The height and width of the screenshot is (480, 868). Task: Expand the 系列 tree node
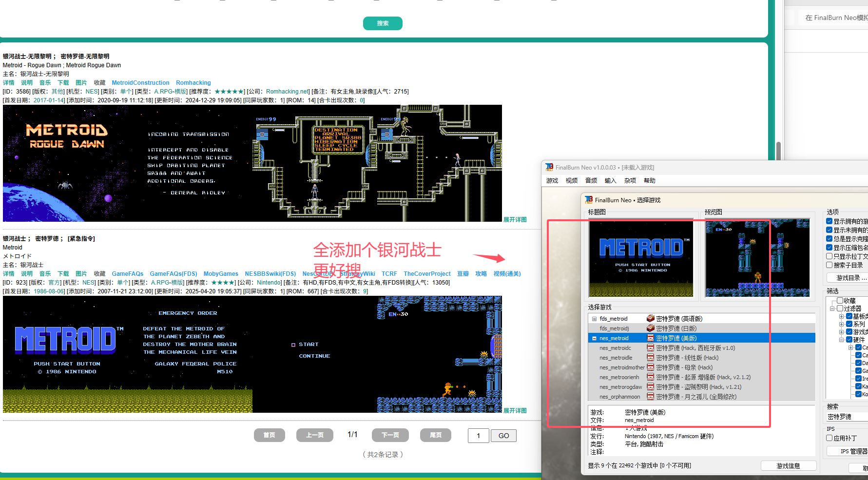(x=841, y=324)
